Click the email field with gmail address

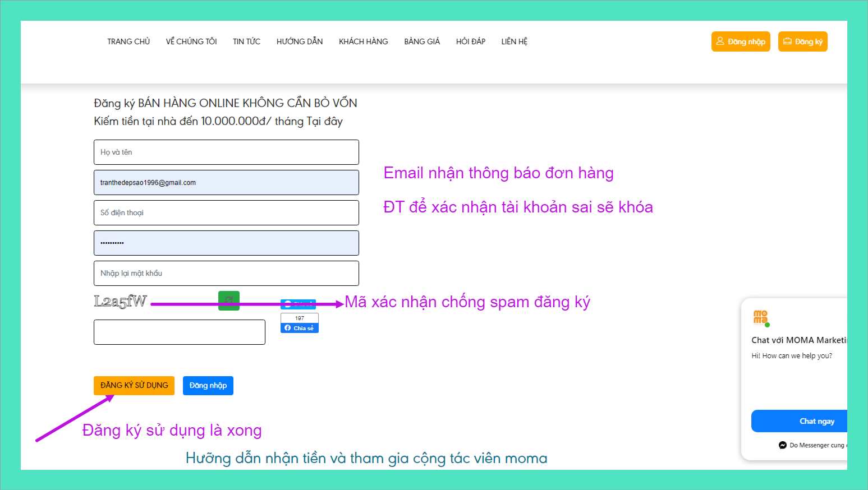click(226, 182)
